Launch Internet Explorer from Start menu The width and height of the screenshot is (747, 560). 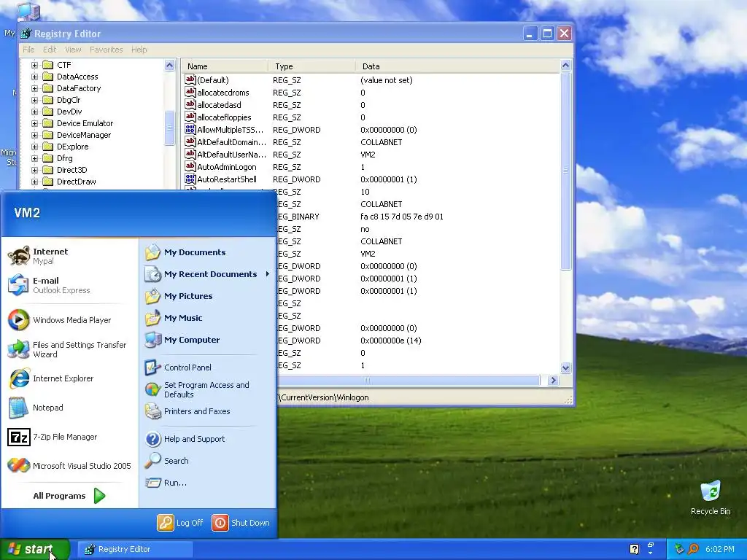51,378
